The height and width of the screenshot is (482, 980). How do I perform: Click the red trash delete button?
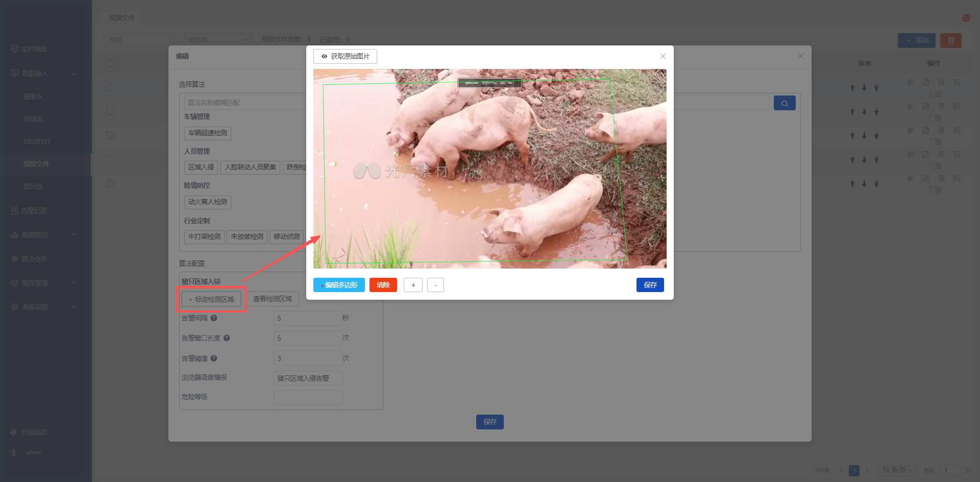[951, 40]
